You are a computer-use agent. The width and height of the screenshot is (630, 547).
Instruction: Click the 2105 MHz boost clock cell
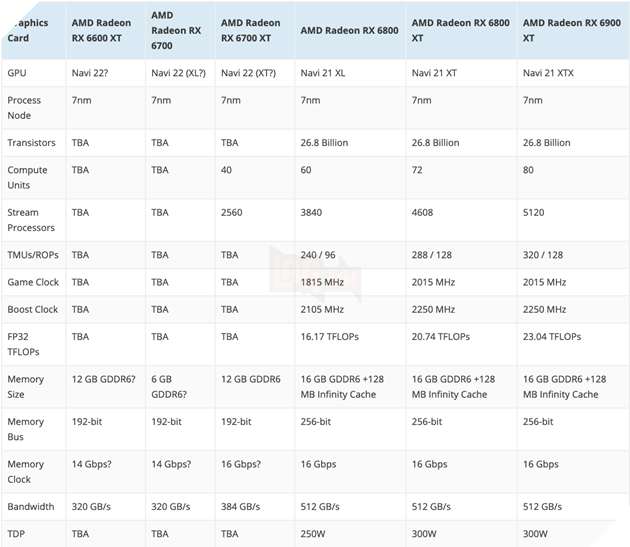click(x=324, y=310)
